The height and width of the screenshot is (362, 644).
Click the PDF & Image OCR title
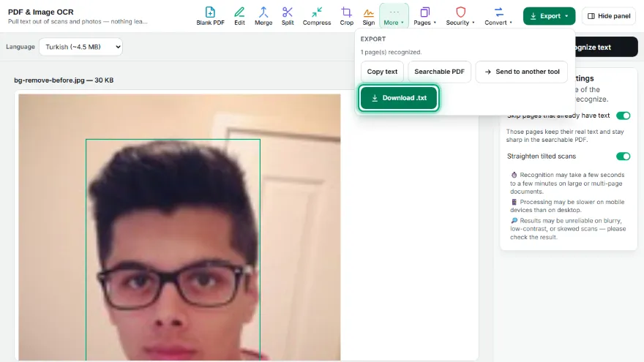[x=41, y=12]
